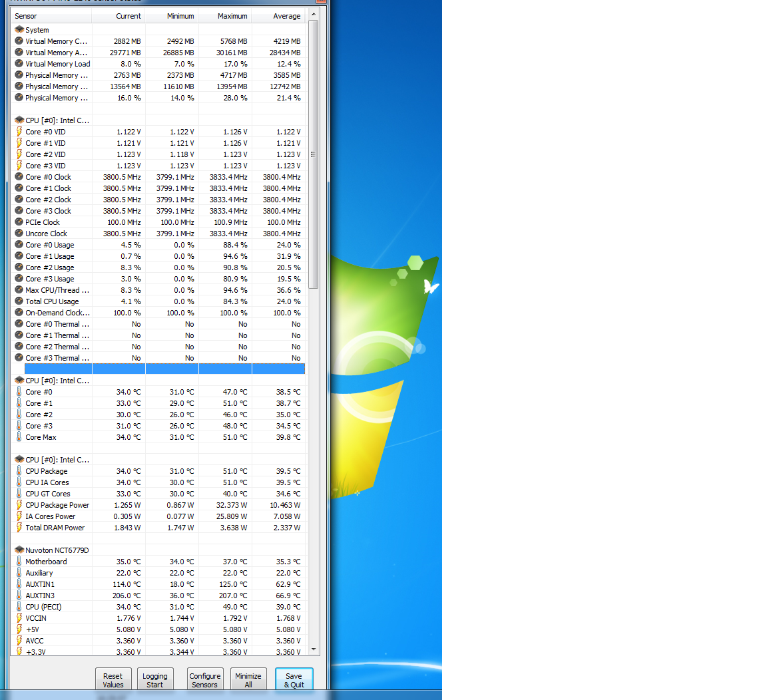The width and height of the screenshot is (767, 700).
Task: Click the Core #0 Clock gauge icon
Action: (19, 177)
